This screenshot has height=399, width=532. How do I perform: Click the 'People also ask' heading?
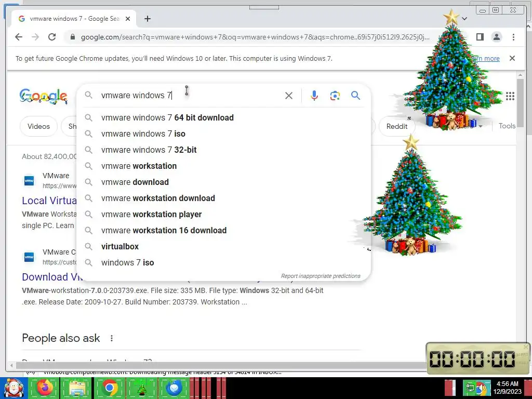61,338
